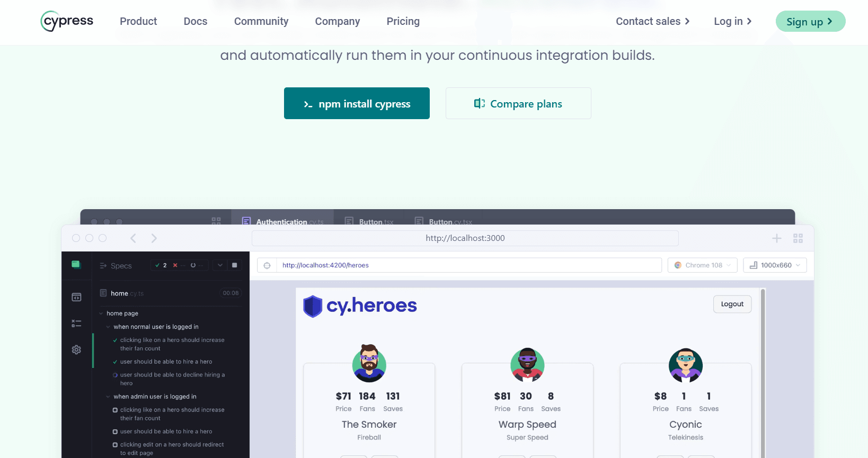The image size is (868, 458).
Task: Toggle 'user should be able to hire a hero' admin test box
Action: 115,432
